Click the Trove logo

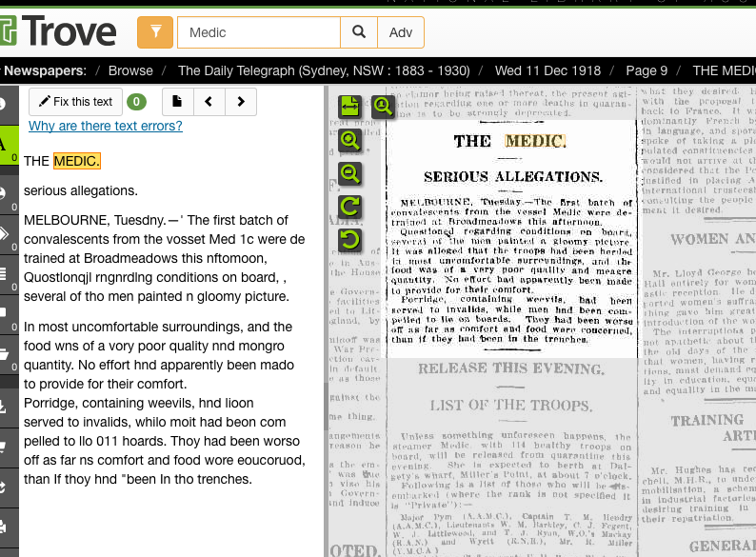(x=58, y=31)
